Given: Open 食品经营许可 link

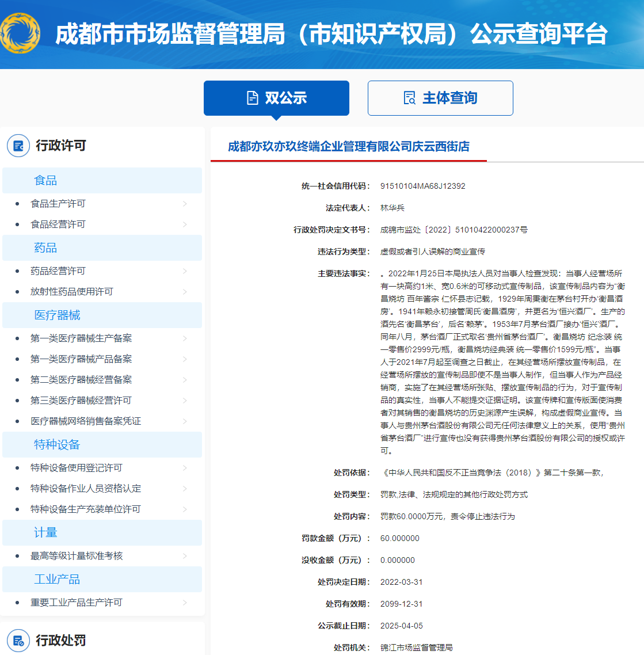Looking at the screenshot, I should pos(58,224).
